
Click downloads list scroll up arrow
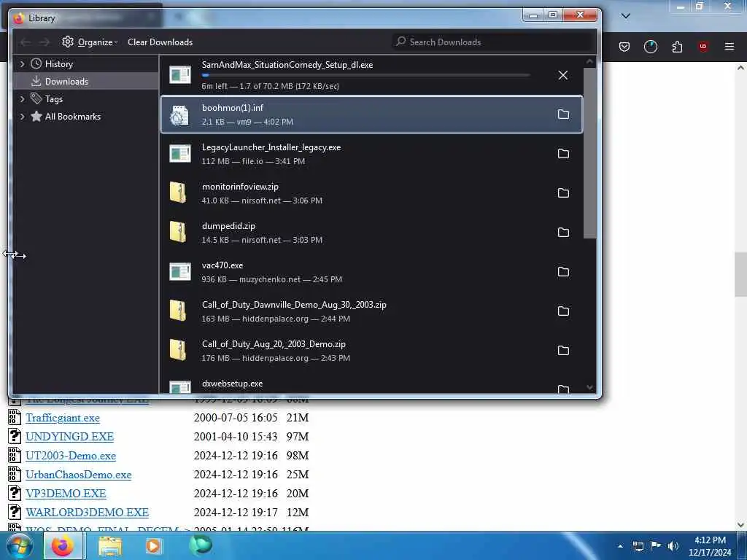coord(589,61)
